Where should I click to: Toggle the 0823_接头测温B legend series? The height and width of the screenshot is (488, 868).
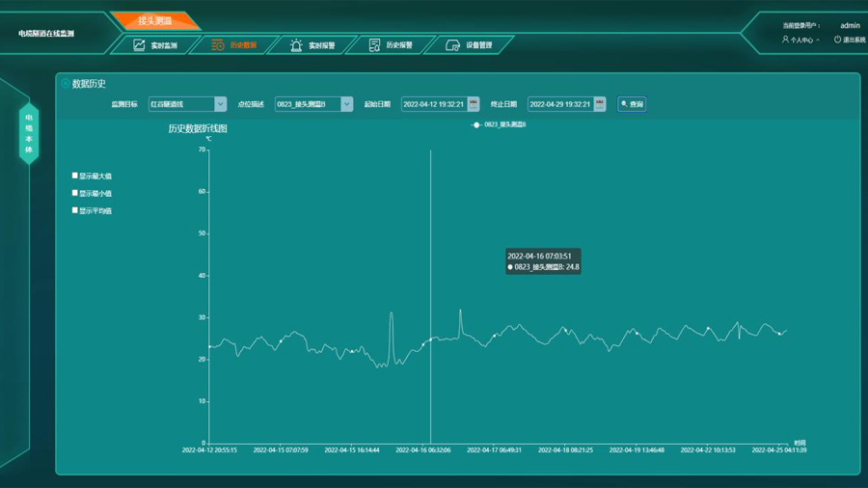(500, 124)
